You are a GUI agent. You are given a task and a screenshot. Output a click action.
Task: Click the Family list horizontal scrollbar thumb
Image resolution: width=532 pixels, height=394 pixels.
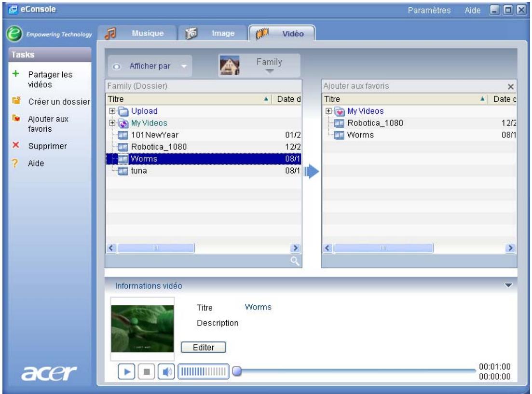click(156, 248)
